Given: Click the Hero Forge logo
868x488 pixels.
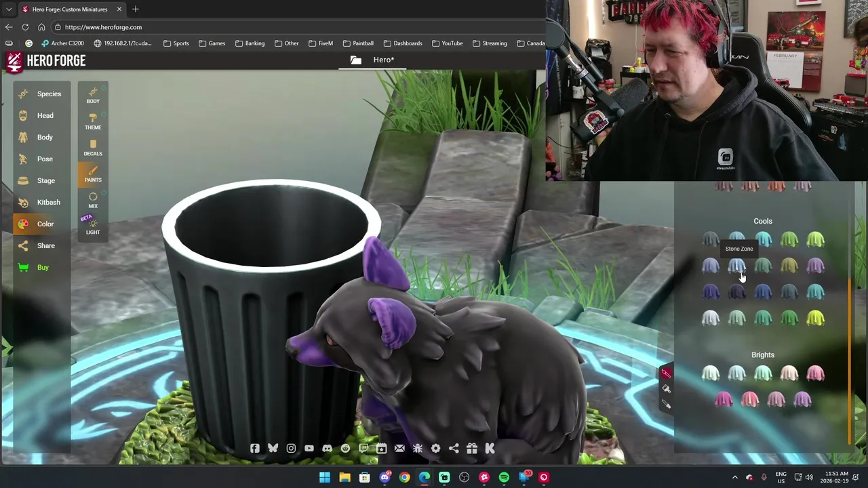Looking at the screenshot, I should click(x=45, y=61).
